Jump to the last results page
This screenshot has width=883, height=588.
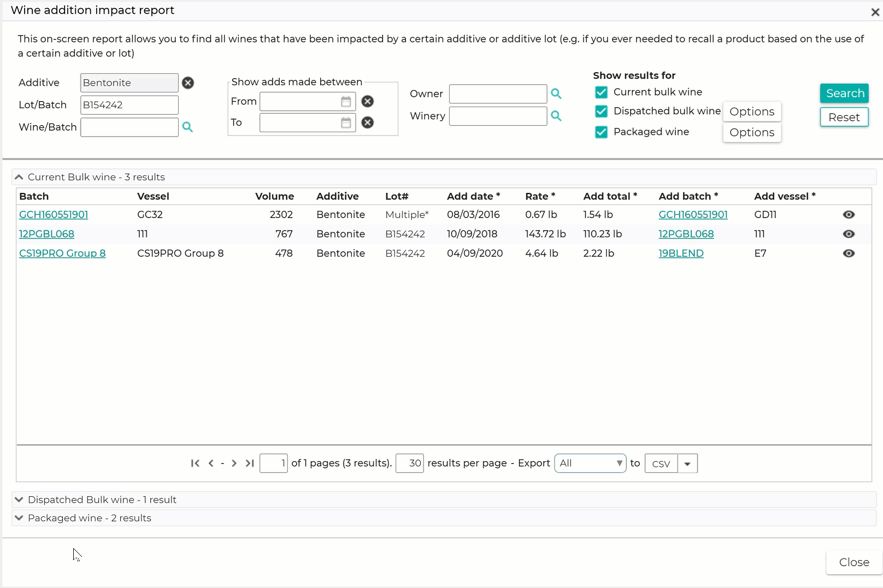pos(250,463)
